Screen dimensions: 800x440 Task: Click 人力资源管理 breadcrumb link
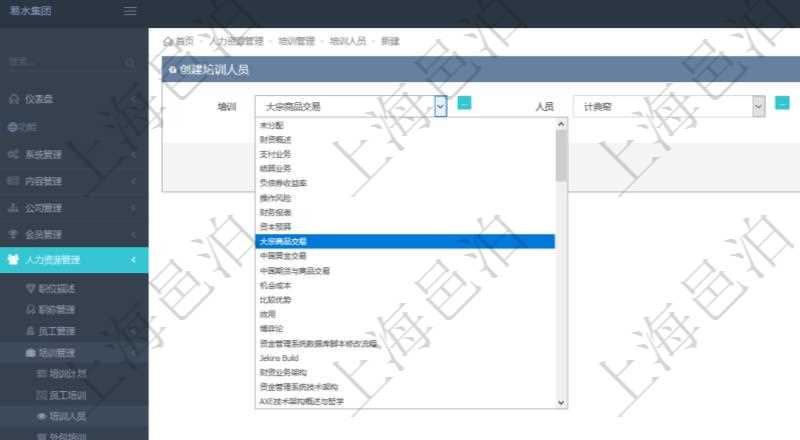coord(236,41)
